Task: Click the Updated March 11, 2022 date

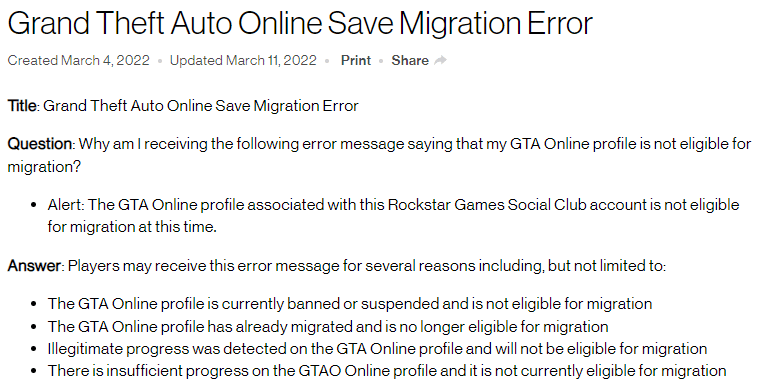Action: click(x=243, y=60)
